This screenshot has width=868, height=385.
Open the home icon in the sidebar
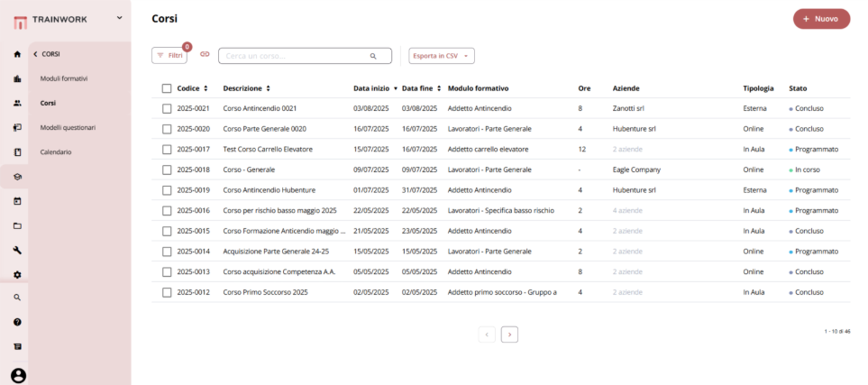(17, 54)
